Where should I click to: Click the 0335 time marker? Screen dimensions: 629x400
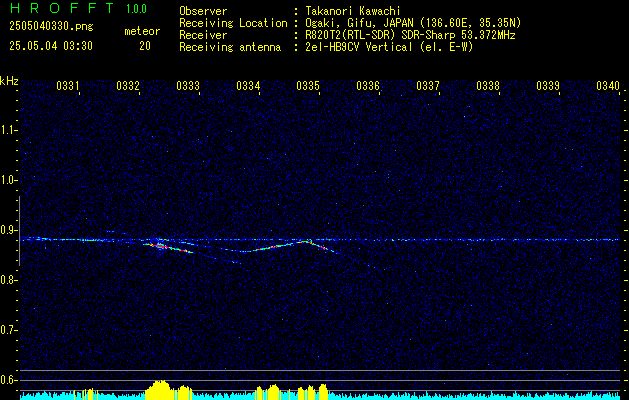click(308, 85)
